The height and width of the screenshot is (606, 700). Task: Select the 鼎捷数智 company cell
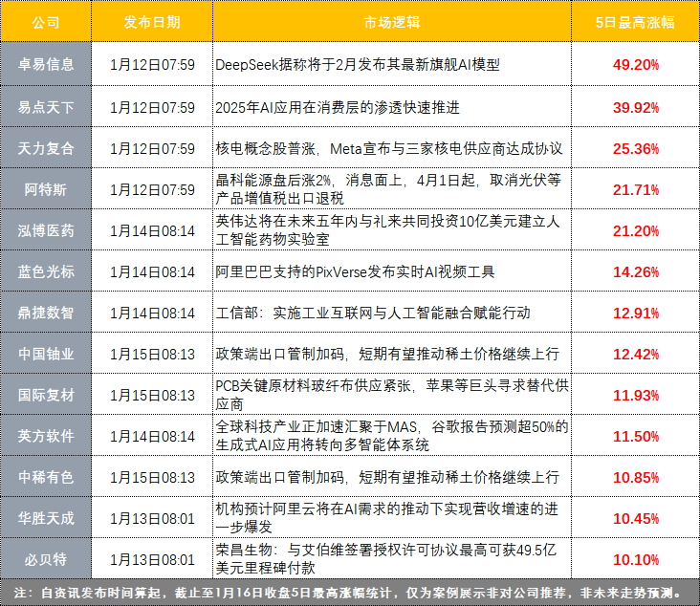point(46,313)
